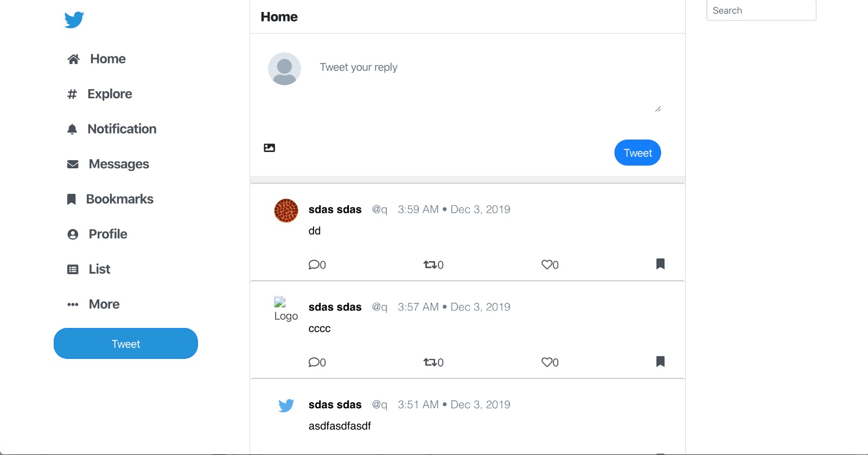
Task: Click the pizza avatar on "dd" tweet
Action: [286, 211]
